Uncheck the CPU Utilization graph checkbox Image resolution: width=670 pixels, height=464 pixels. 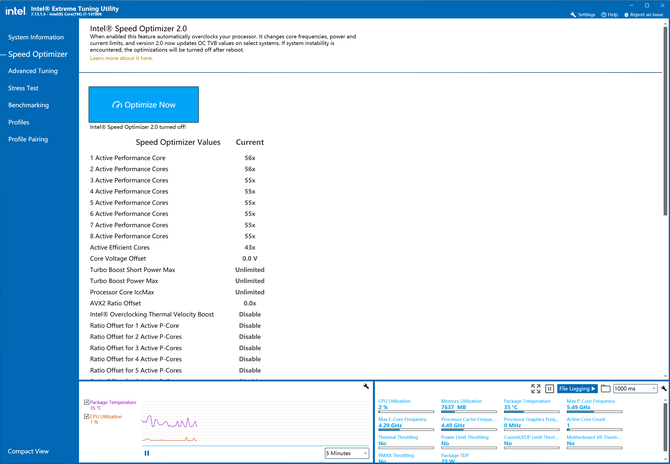click(x=87, y=416)
